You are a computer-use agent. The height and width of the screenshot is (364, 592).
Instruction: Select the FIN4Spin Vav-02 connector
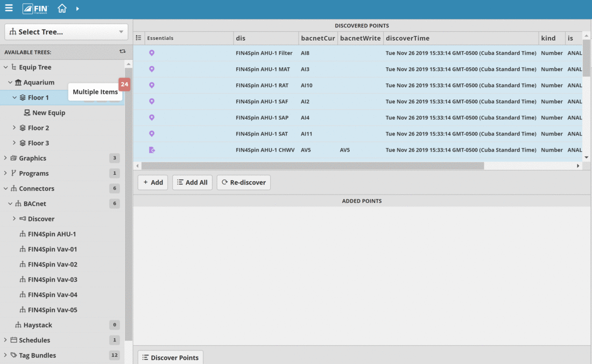(x=53, y=264)
